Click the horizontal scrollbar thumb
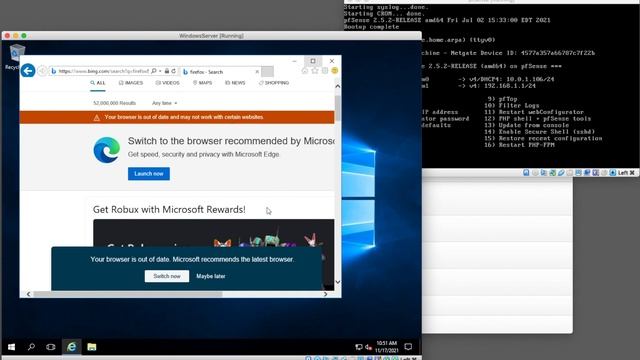 point(128,294)
